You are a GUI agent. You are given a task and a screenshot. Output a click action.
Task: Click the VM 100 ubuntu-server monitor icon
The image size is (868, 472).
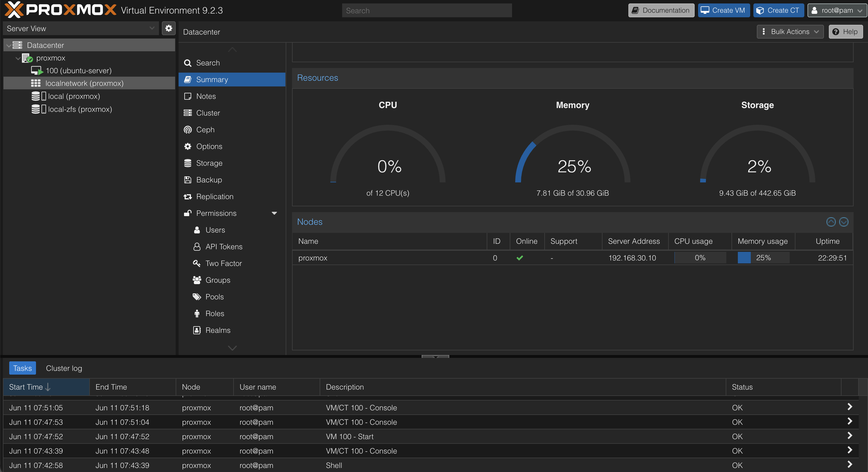(37, 71)
